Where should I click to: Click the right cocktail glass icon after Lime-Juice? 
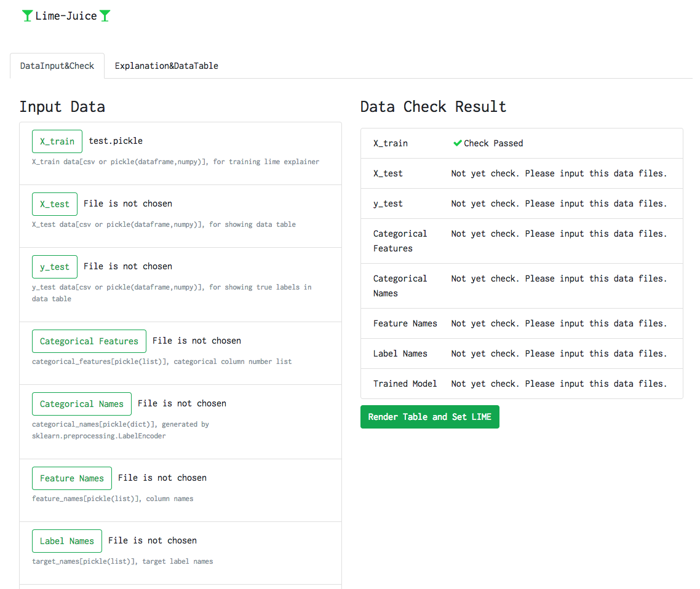click(105, 16)
